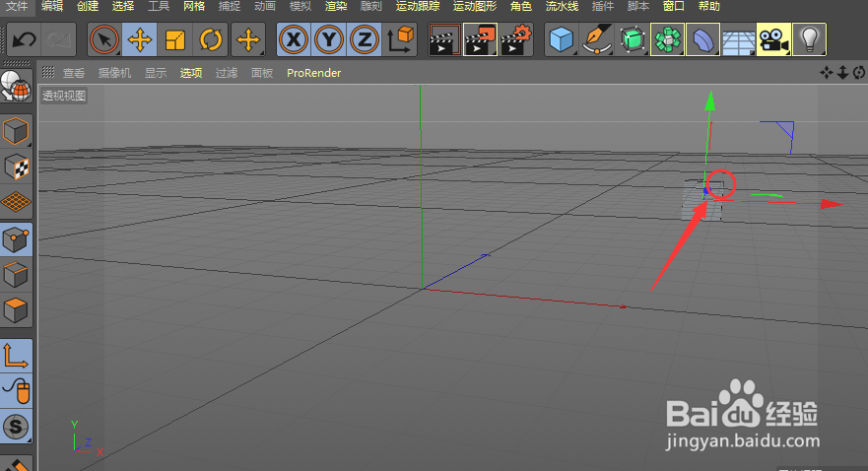Activate the Rotate tool

(211, 39)
